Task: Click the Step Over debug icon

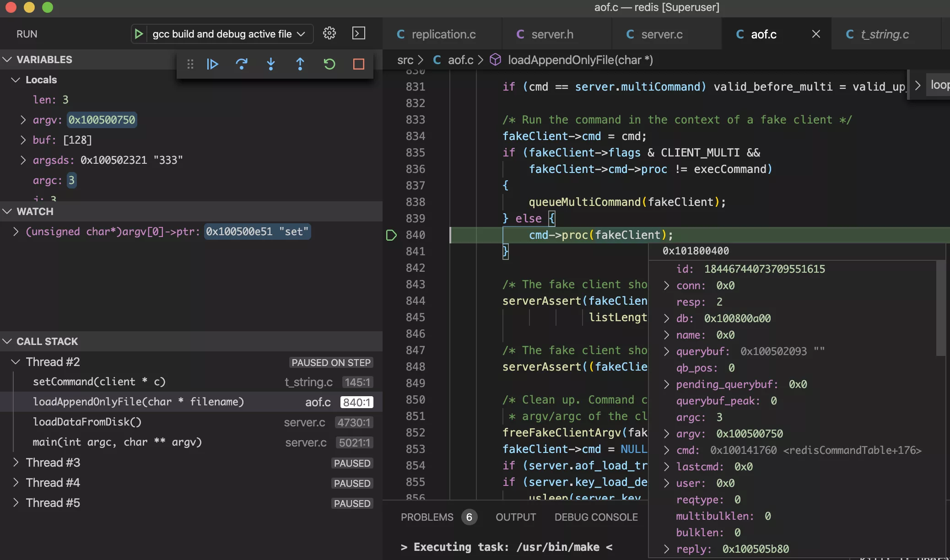Action: [242, 64]
